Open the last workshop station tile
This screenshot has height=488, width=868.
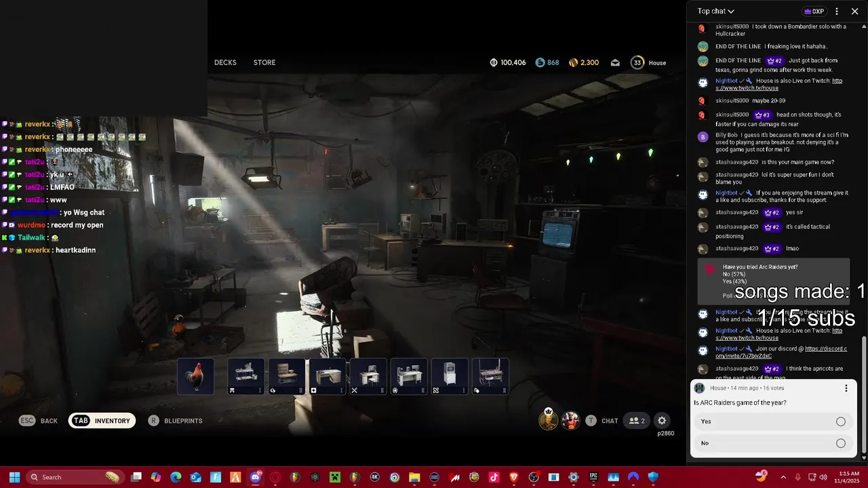click(490, 376)
